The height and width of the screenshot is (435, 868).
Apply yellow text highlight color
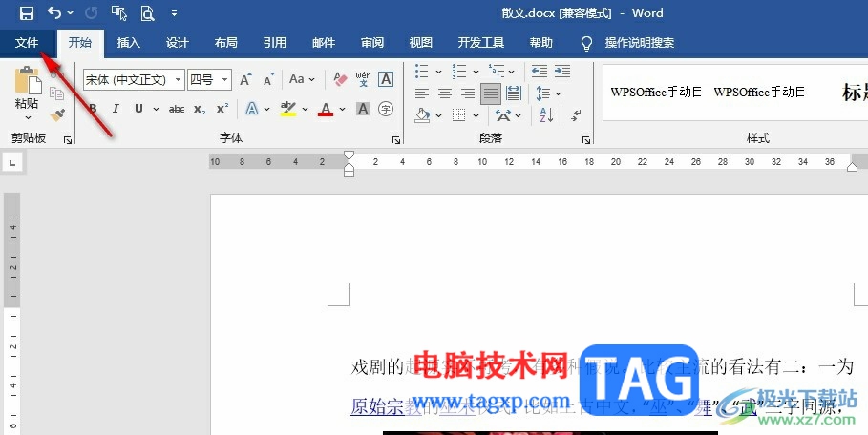(x=287, y=109)
